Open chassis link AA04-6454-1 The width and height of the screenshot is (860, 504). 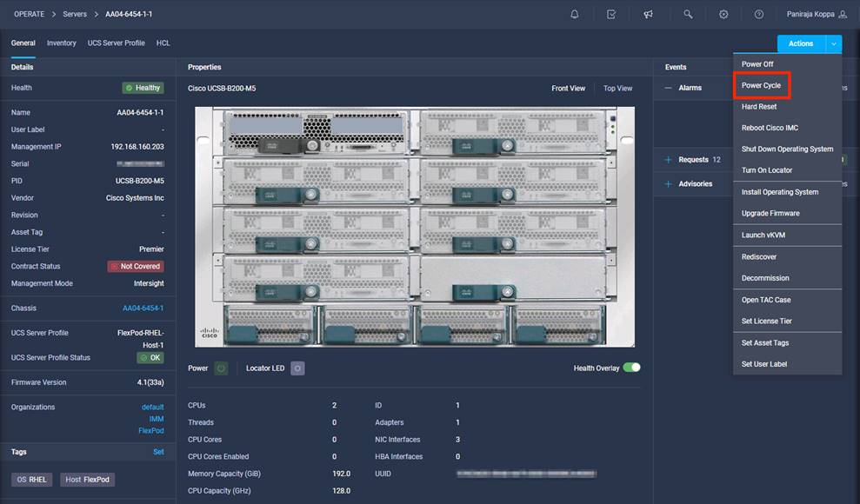(x=143, y=308)
